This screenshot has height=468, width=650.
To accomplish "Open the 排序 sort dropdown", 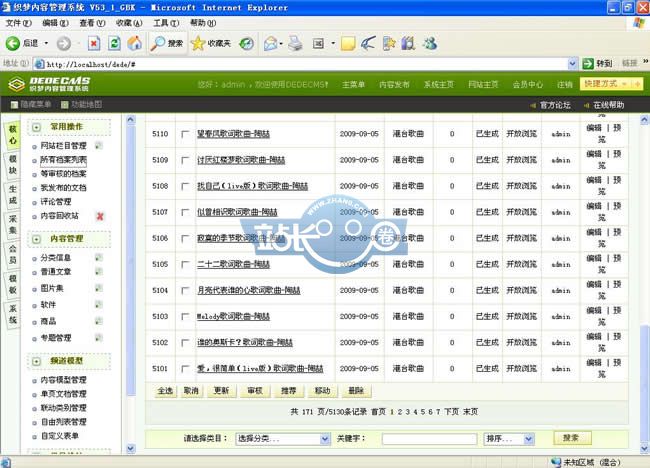I will [509, 439].
